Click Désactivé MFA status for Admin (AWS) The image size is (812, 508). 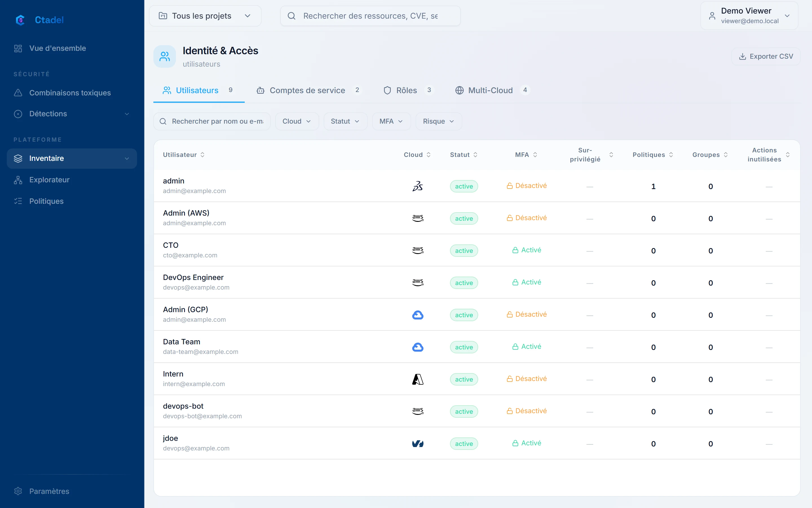tap(526, 218)
